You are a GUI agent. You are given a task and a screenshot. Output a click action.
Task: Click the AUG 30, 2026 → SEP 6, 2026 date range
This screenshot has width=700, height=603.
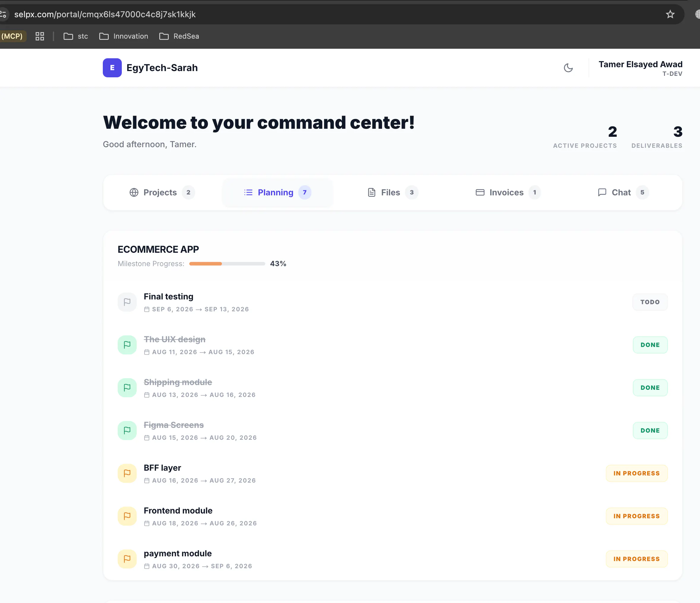point(202,566)
